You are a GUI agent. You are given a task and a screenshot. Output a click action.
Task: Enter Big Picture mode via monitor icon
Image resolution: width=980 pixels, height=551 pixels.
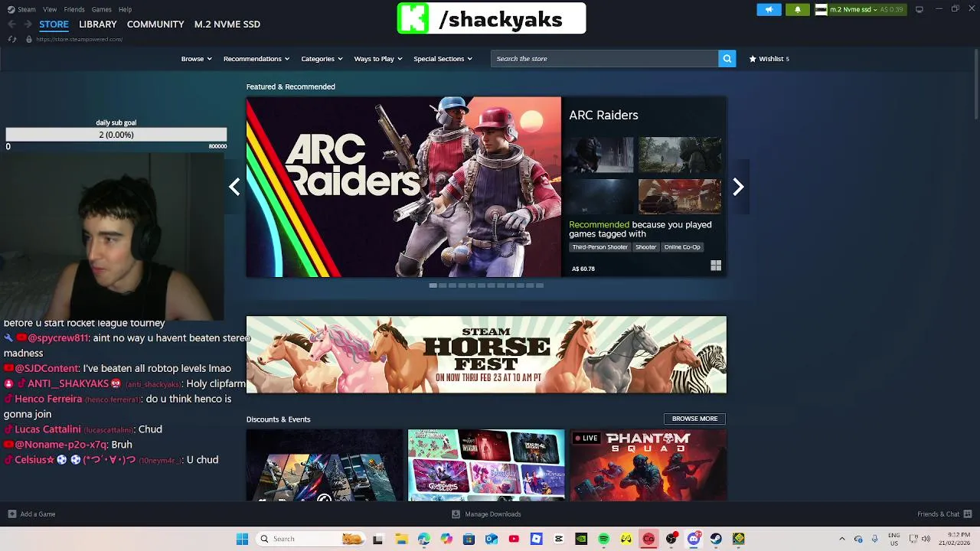[x=919, y=9]
